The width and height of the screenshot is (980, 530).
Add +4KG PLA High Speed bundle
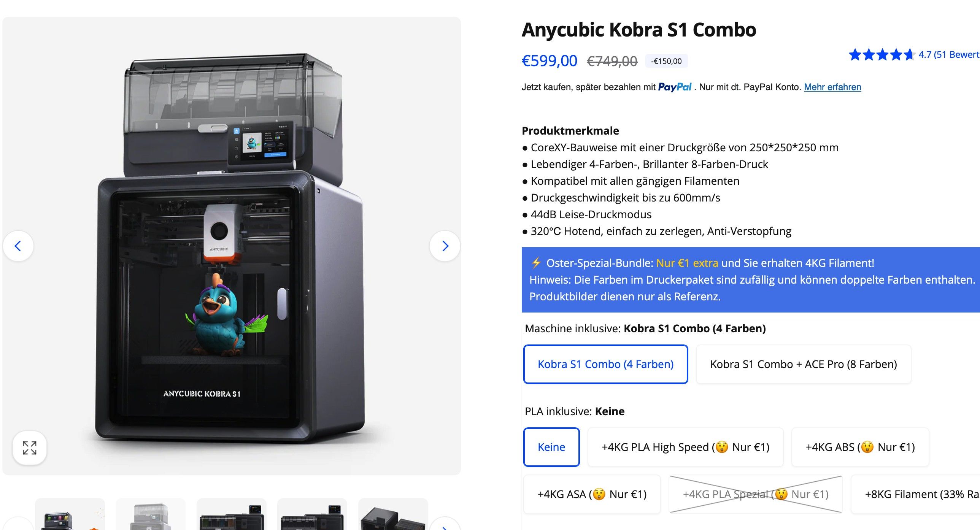(x=685, y=447)
